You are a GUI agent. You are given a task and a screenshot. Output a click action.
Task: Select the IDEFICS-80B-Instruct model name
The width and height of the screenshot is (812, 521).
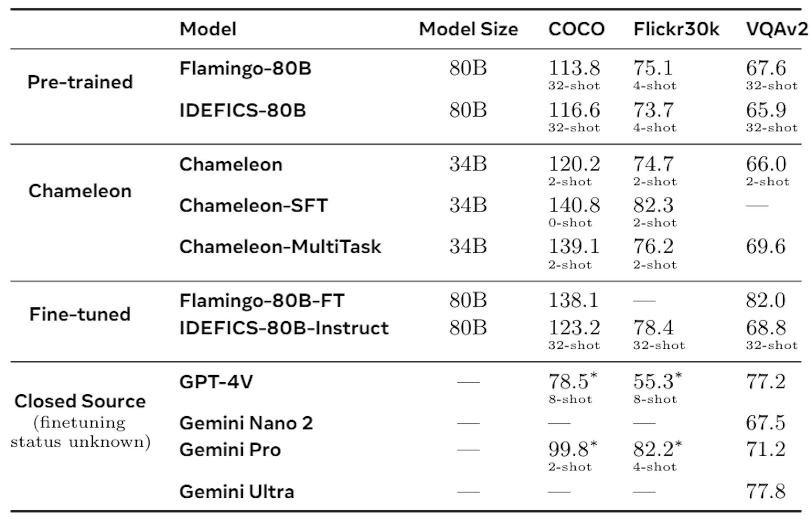click(284, 328)
